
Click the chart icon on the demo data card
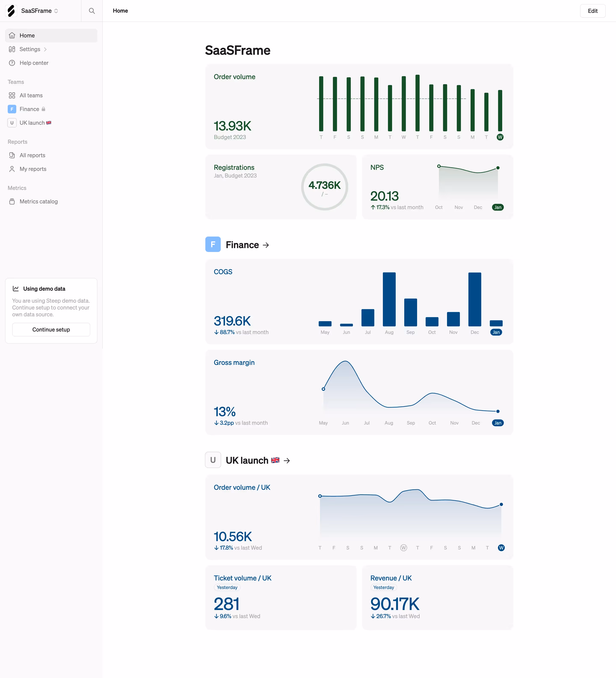[16, 288]
